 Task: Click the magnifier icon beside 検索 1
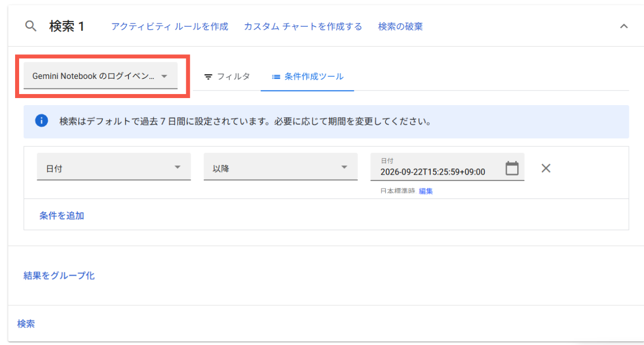pos(31,26)
